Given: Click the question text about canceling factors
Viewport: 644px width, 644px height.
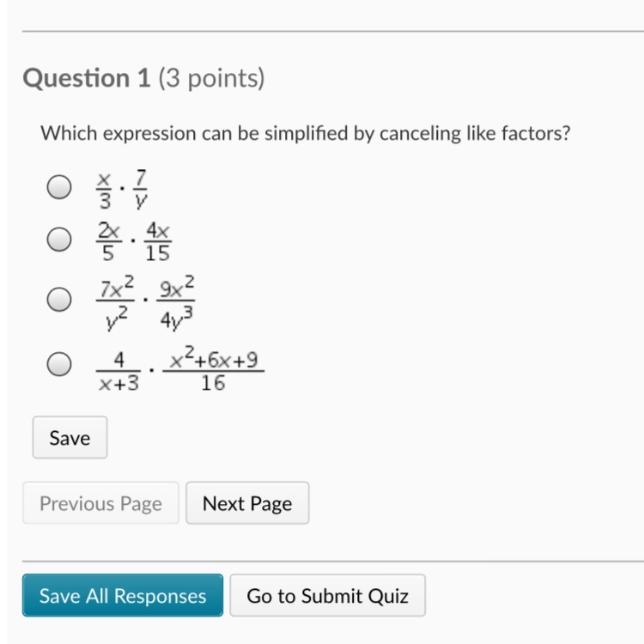Looking at the screenshot, I should click(x=307, y=134).
